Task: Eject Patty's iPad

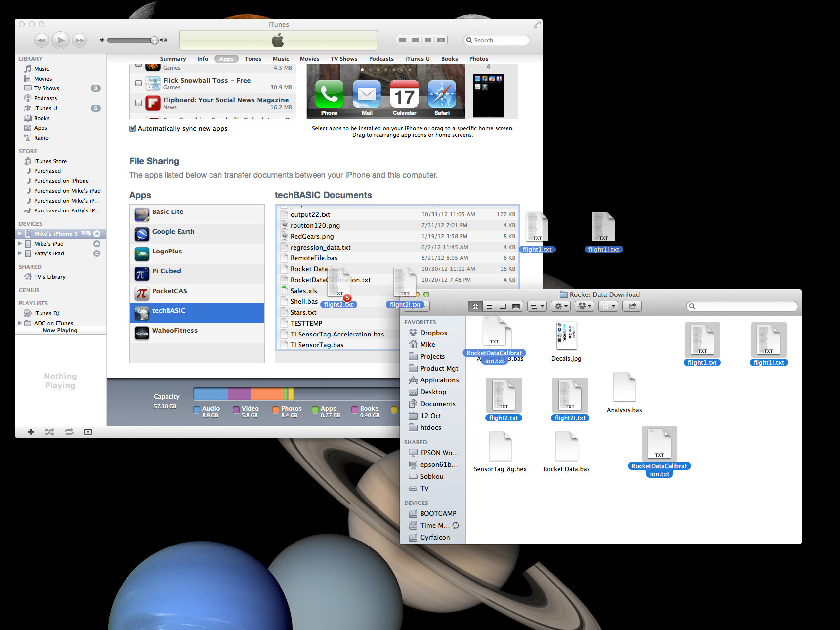Action: click(97, 253)
